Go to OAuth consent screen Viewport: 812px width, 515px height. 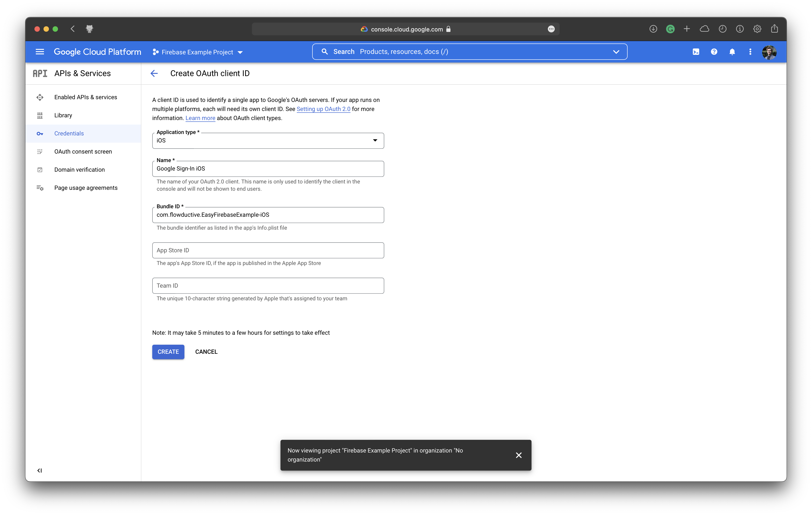pos(83,152)
